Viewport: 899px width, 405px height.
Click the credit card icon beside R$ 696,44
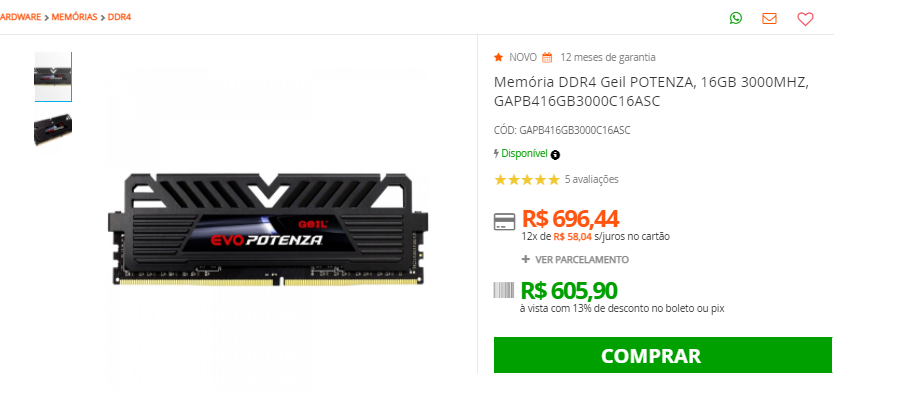(504, 221)
